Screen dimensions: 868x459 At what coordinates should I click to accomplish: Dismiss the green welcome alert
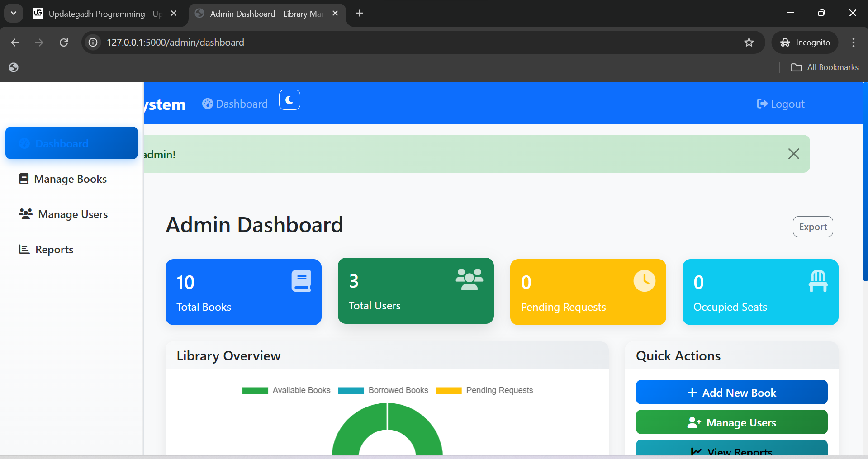pos(793,154)
